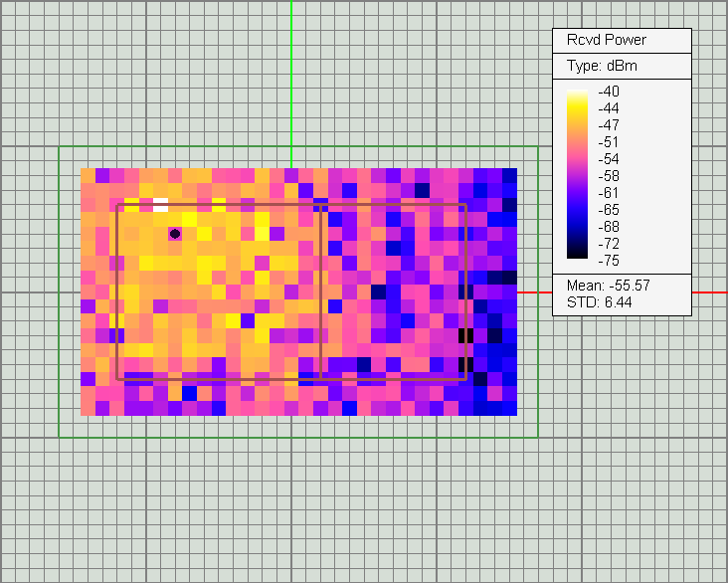Click the 'Type: dBm' legend label
Viewport: 728px width, 583px height.
(602, 66)
